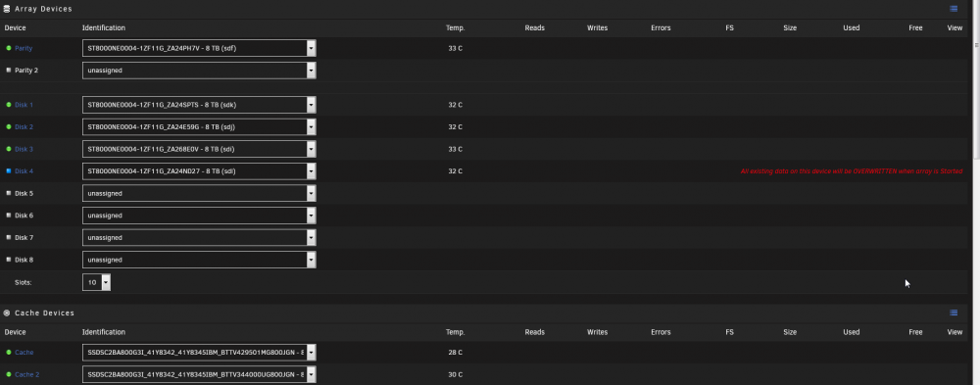Click the green status dot beside Disk 3

pyautogui.click(x=9, y=149)
